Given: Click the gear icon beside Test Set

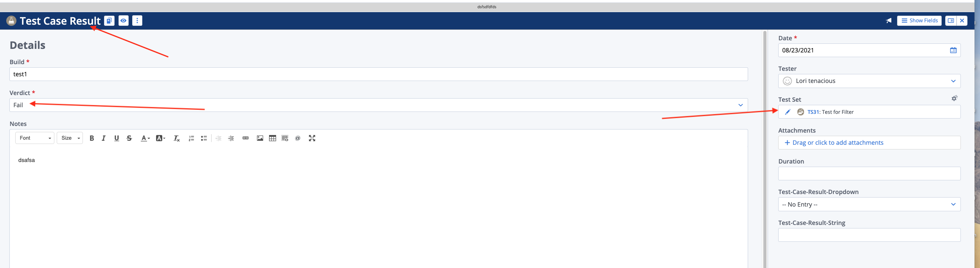Looking at the screenshot, I should 955,98.
